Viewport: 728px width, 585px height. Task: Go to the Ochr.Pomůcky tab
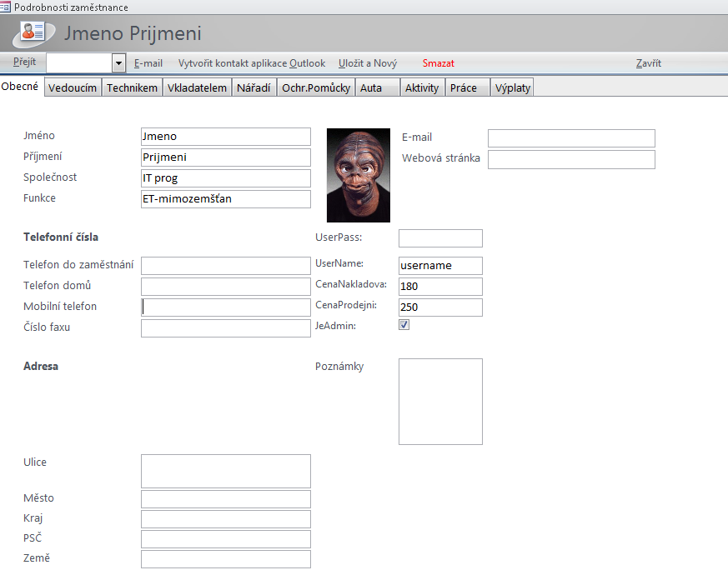click(x=315, y=87)
